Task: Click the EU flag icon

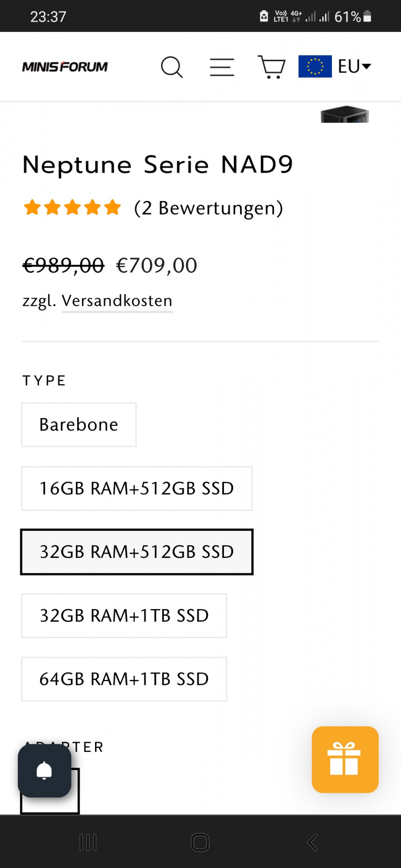Action: (315, 67)
